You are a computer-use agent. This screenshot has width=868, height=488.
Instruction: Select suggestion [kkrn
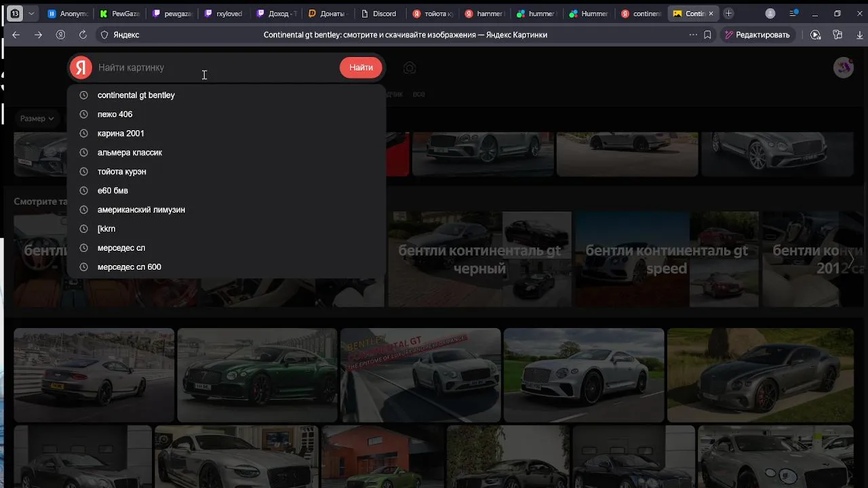coord(226,228)
